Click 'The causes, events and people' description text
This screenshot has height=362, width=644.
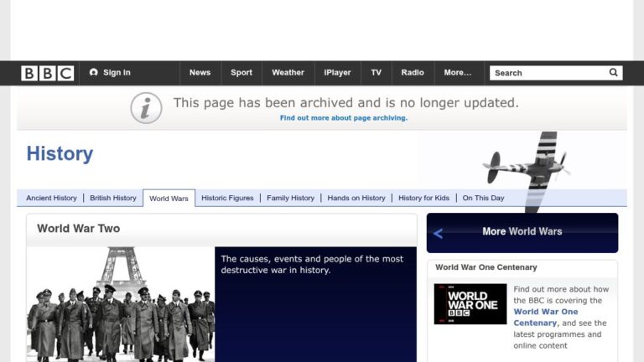pos(312,265)
